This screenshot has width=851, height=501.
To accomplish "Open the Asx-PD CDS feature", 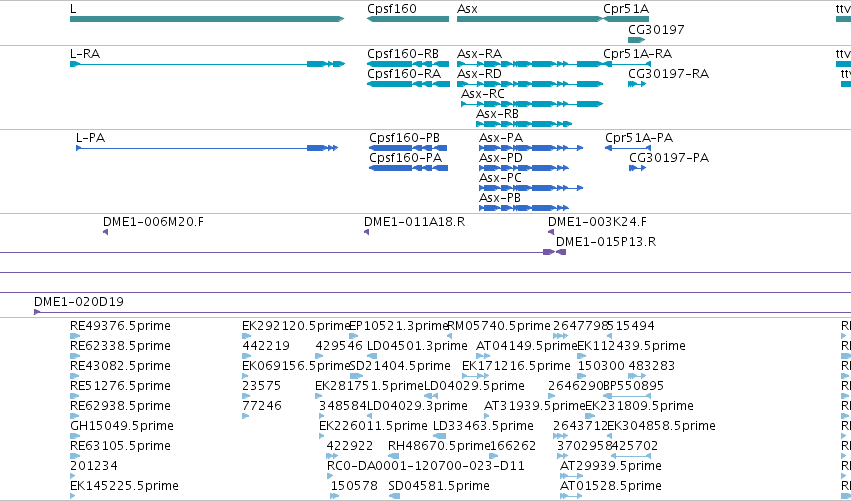I will (x=524, y=168).
